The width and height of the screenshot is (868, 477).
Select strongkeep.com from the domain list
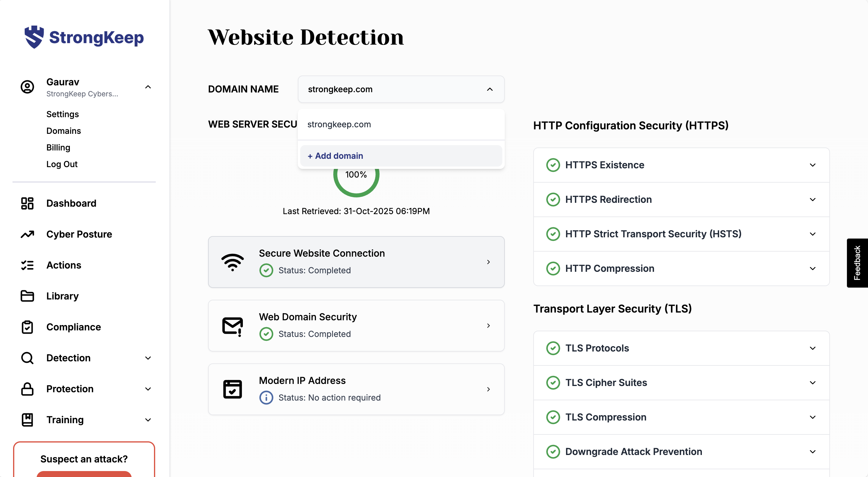(339, 124)
